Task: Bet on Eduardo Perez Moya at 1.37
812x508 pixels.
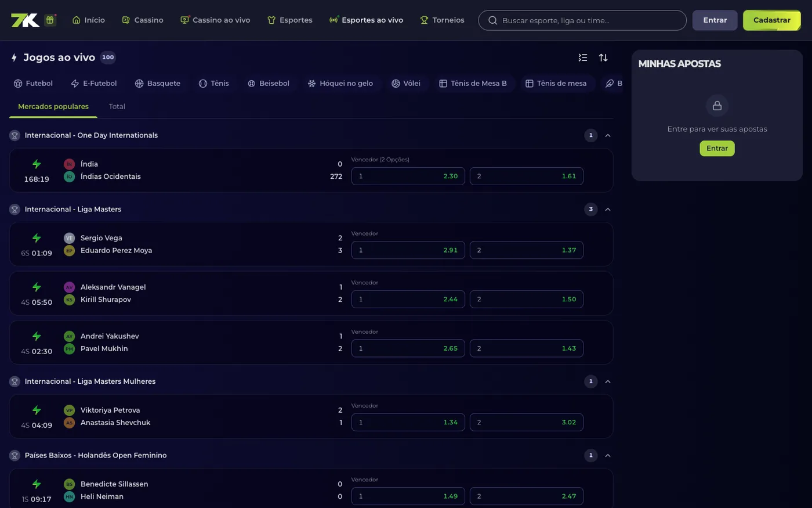Action: click(x=527, y=250)
